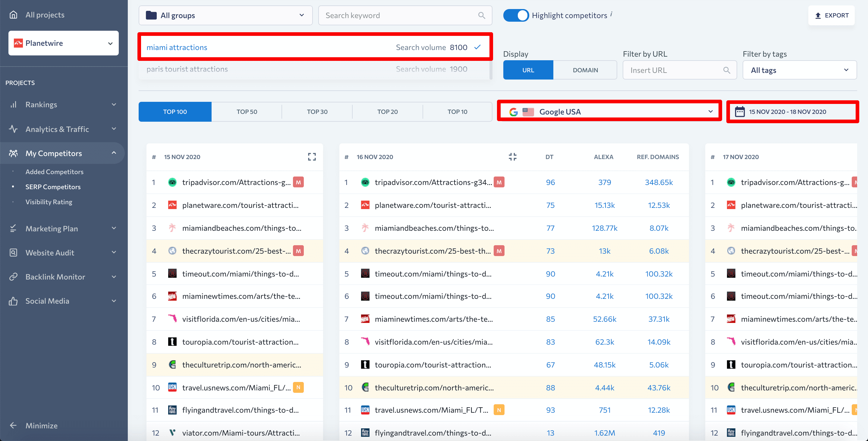Select the paris tourist attractions keyword
The height and width of the screenshot is (441, 868).
[315, 69]
